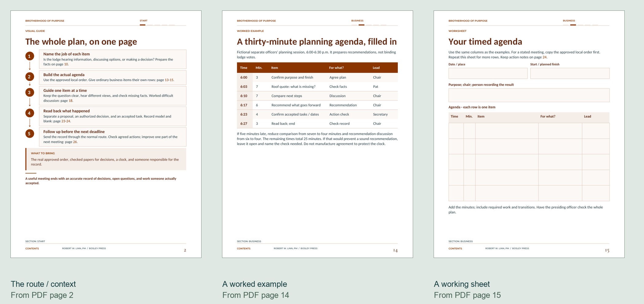Click 'The route / context' caption
Viewport: 644px width, 304px height.
pyautogui.click(x=43, y=284)
